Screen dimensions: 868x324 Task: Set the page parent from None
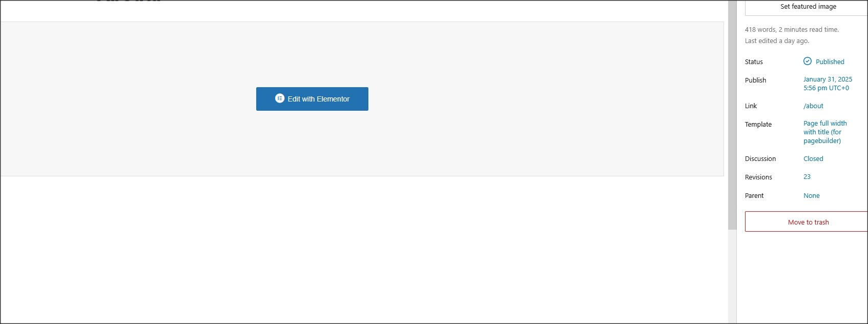pyautogui.click(x=812, y=196)
